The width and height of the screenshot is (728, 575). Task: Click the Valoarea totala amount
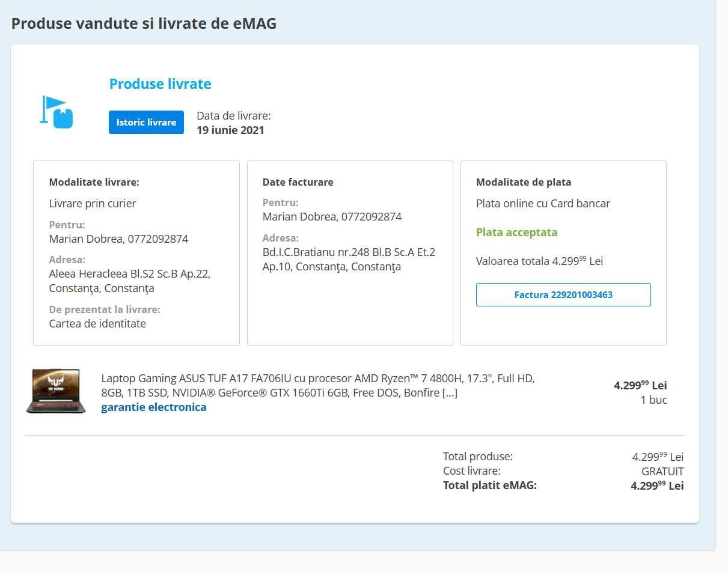pyautogui.click(x=539, y=261)
